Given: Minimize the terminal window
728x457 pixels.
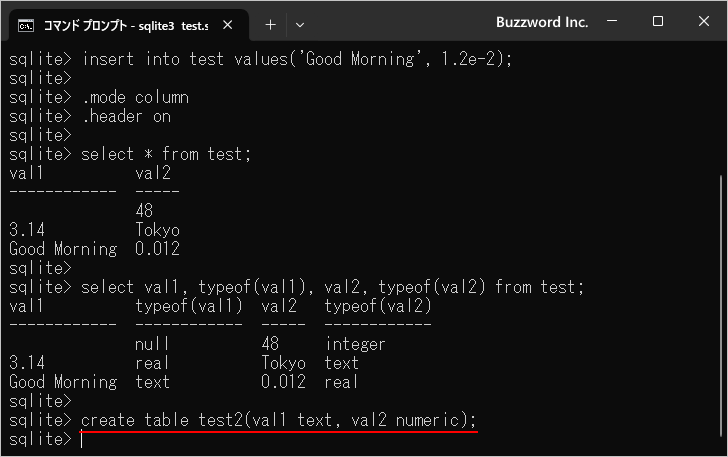Looking at the screenshot, I should 611,21.
